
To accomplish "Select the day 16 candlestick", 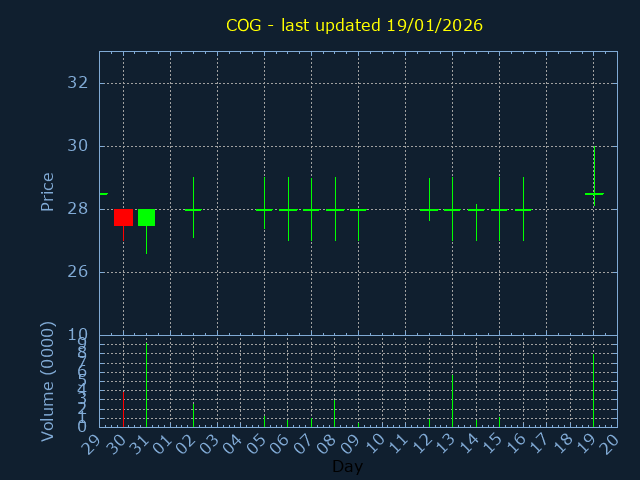I will 523,210.
